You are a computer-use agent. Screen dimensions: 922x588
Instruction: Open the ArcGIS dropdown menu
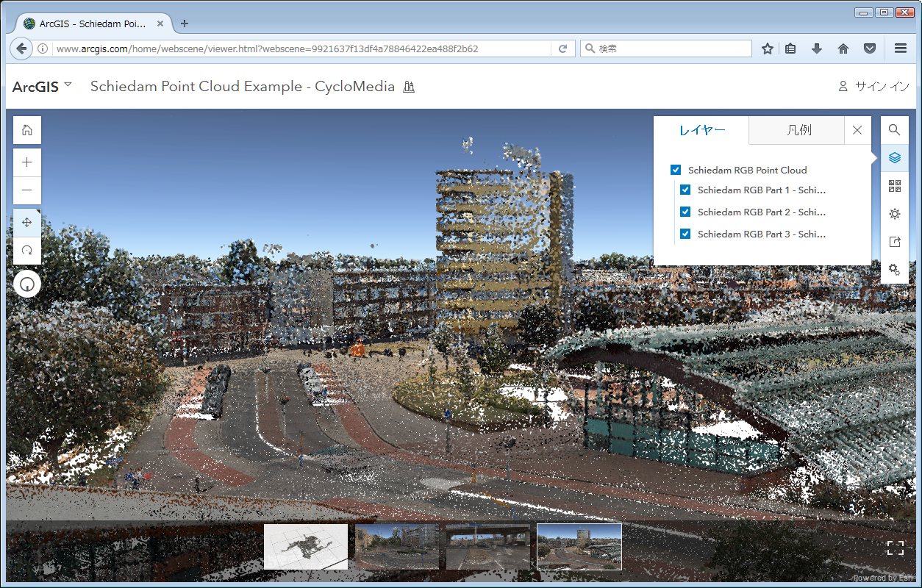tap(43, 86)
